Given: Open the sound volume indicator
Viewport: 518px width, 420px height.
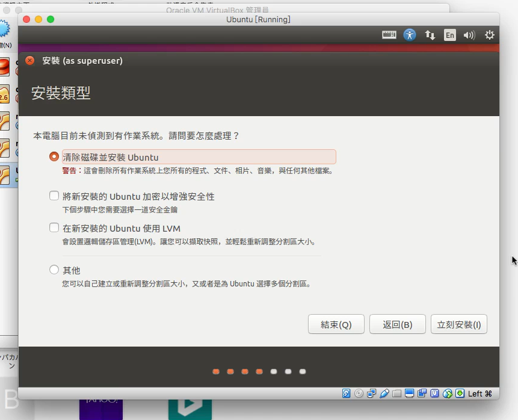Looking at the screenshot, I should 469,35.
